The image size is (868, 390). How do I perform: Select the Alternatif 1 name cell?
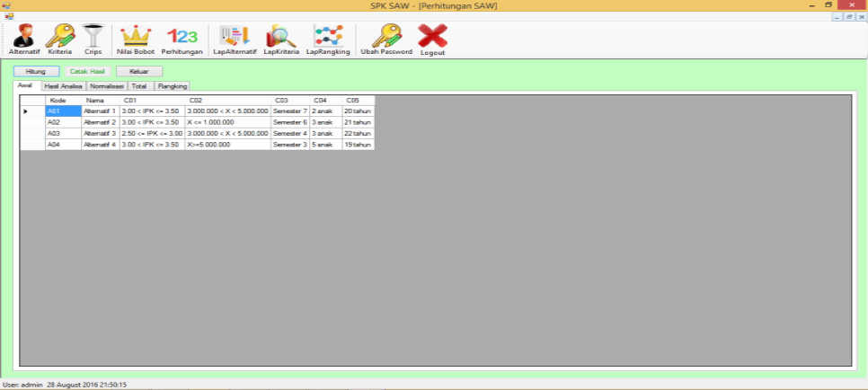(101, 111)
